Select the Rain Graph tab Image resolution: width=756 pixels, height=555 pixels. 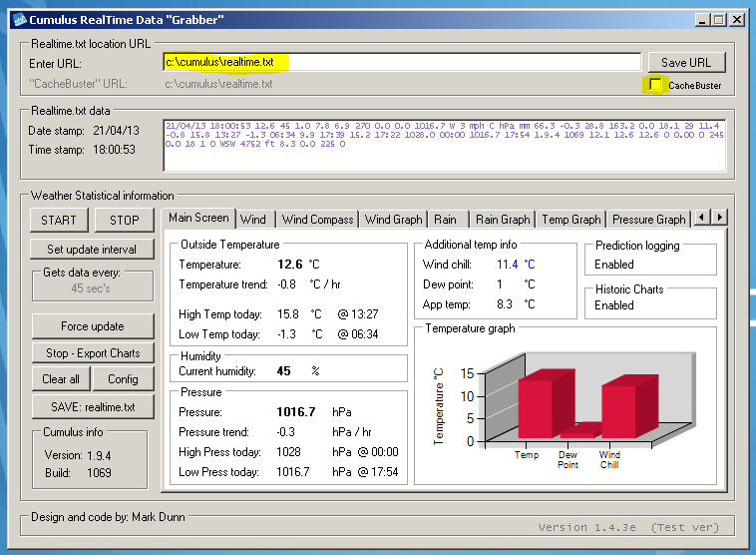pos(502,220)
